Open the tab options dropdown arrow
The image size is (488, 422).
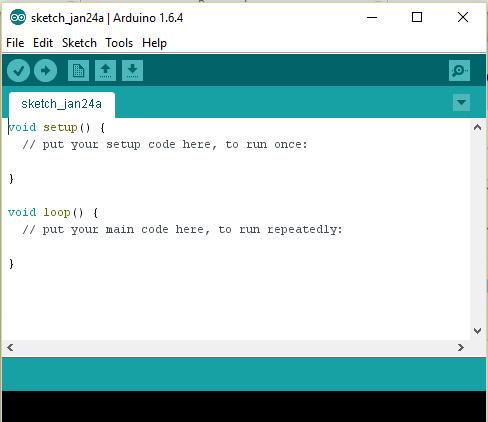[461, 102]
